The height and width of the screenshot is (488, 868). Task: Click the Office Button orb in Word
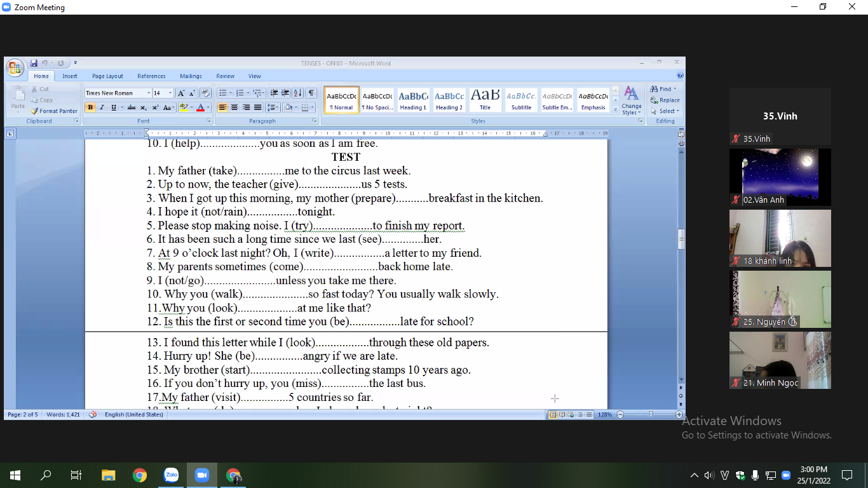point(15,67)
